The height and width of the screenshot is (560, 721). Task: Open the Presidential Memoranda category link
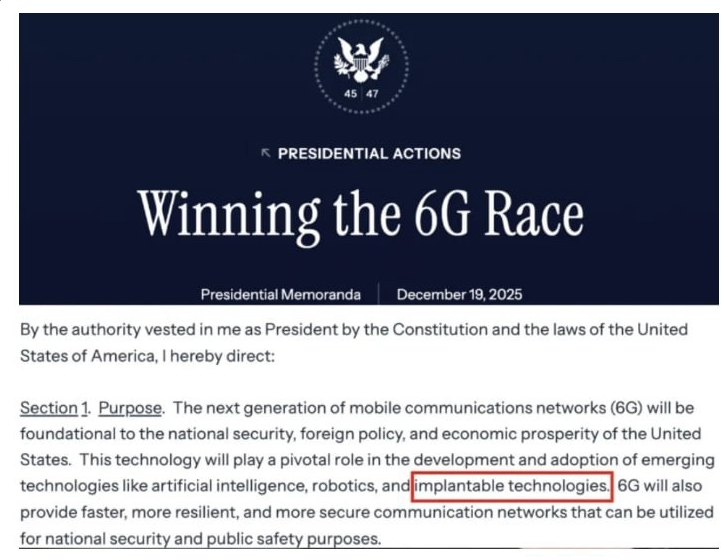(x=280, y=294)
